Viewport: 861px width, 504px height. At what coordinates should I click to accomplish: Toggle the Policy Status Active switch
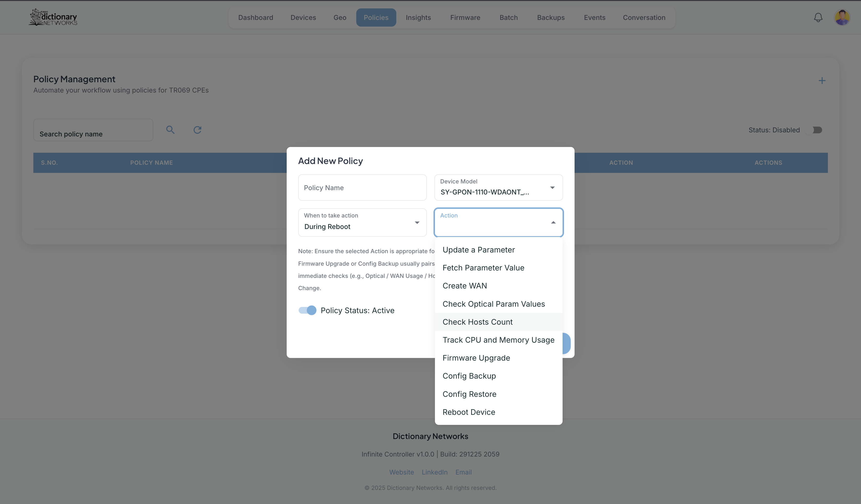pos(308,310)
